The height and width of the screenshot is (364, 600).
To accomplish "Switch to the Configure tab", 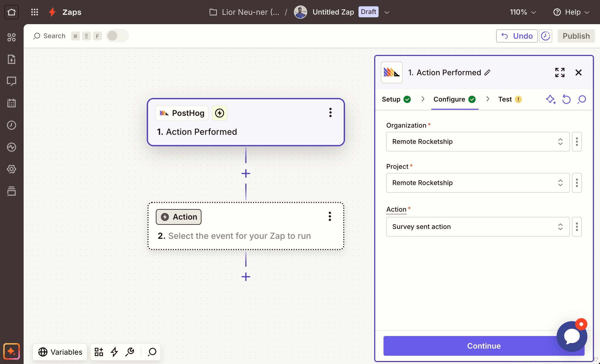I will [x=454, y=99].
